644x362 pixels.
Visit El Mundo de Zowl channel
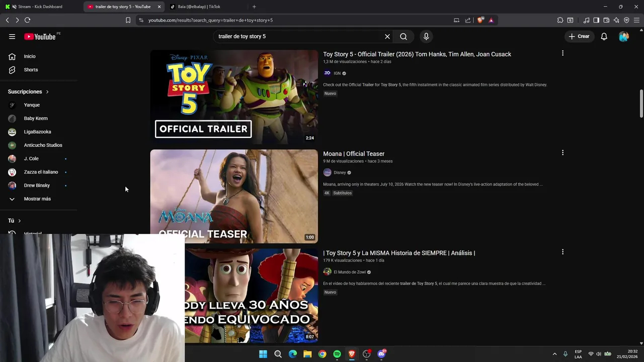(x=350, y=272)
